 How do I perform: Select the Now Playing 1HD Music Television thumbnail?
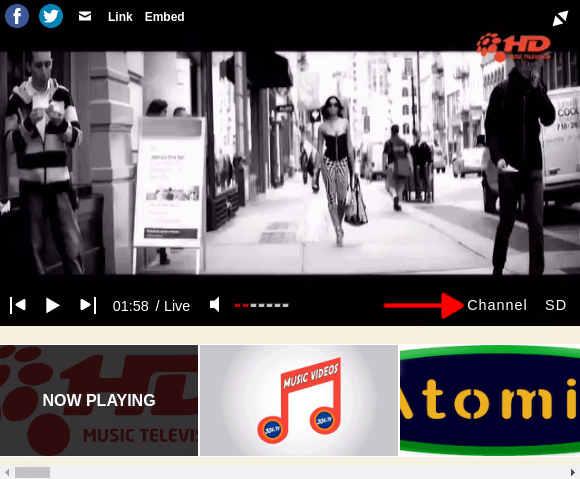tap(99, 400)
